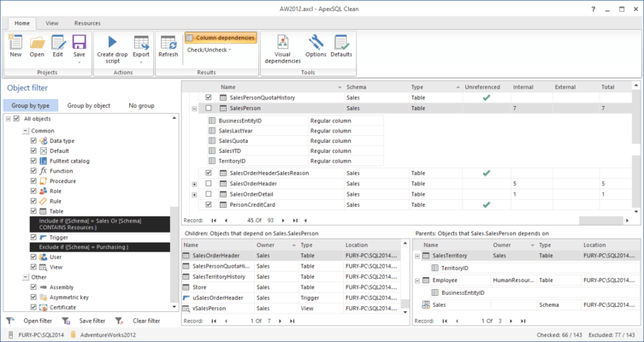
Task: Collapse the Other group in filter tree
Action: 26,278
